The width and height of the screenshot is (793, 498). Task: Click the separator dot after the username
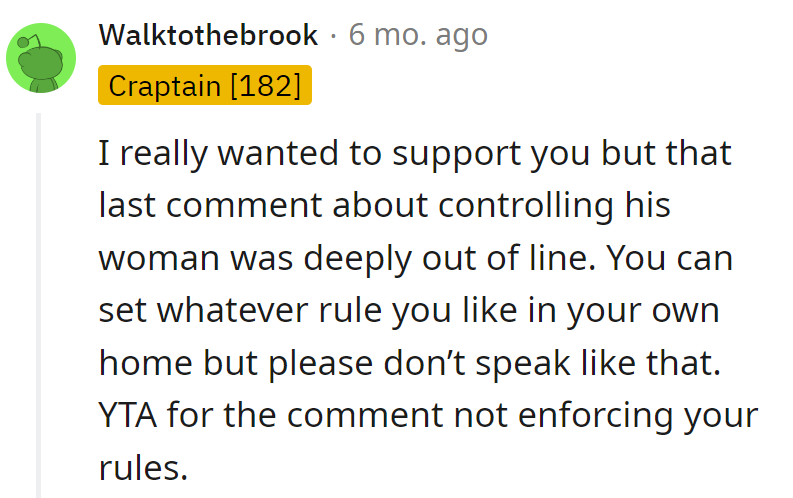point(333,37)
